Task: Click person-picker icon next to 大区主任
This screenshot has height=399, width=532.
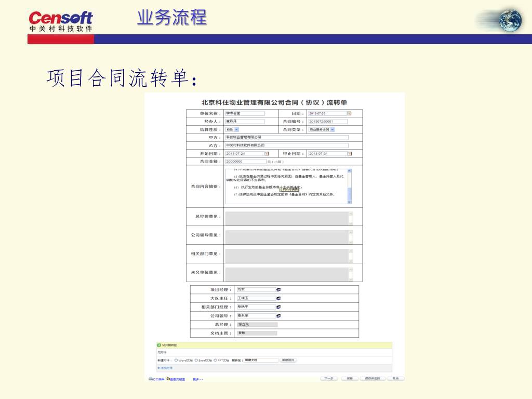Action: [278, 298]
